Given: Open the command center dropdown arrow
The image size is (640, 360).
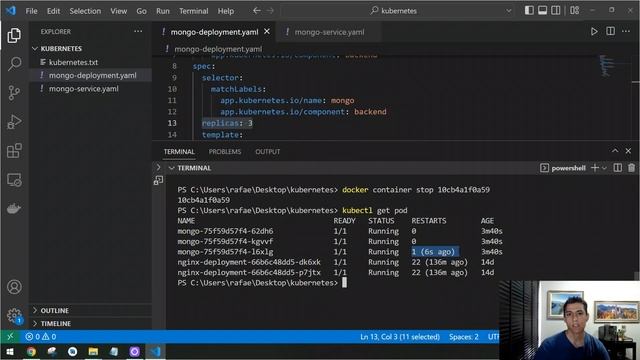Looking at the screenshot, I should tap(509, 11).
